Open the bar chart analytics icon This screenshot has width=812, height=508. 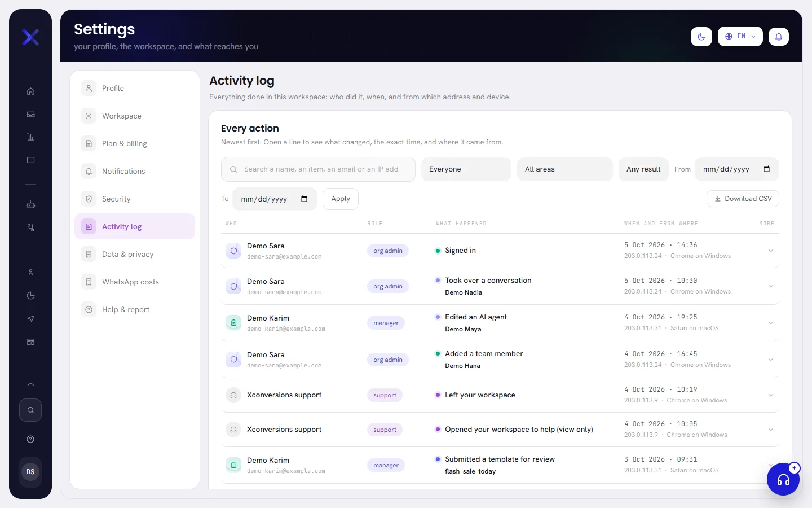pyautogui.click(x=30, y=137)
